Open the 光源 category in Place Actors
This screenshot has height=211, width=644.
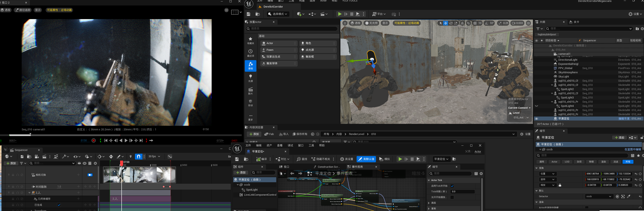tap(251, 78)
